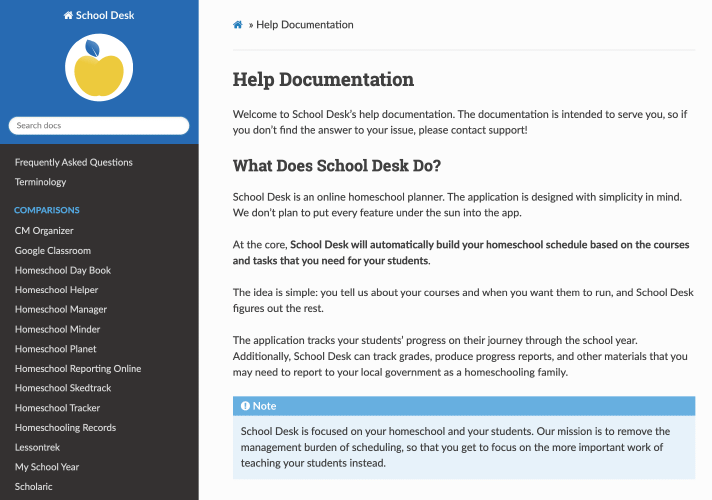View the Lessontrek comparison
The image size is (712, 500).
[37, 447]
